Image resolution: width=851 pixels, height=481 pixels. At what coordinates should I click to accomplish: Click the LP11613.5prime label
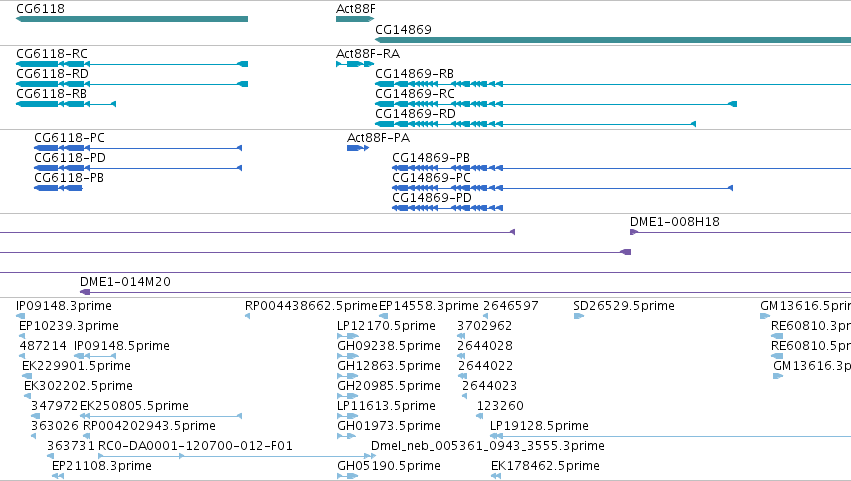pyautogui.click(x=386, y=406)
